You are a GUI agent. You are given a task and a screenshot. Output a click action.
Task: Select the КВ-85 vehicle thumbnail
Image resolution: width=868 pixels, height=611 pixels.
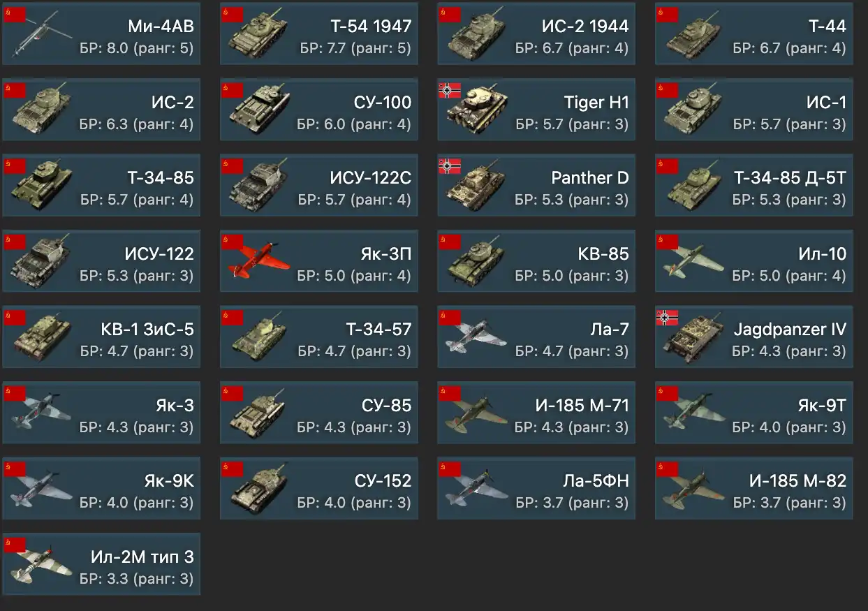click(476, 263)
